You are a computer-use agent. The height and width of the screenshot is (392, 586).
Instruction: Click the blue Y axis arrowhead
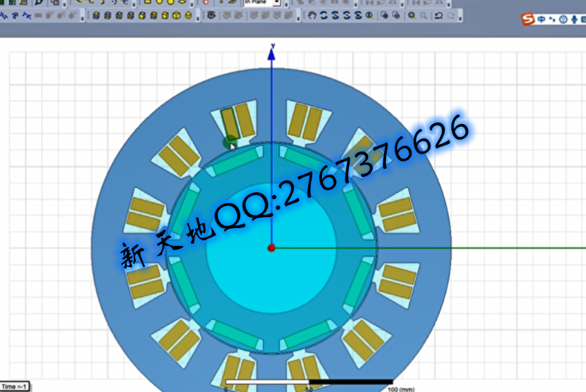pos(272,54)
